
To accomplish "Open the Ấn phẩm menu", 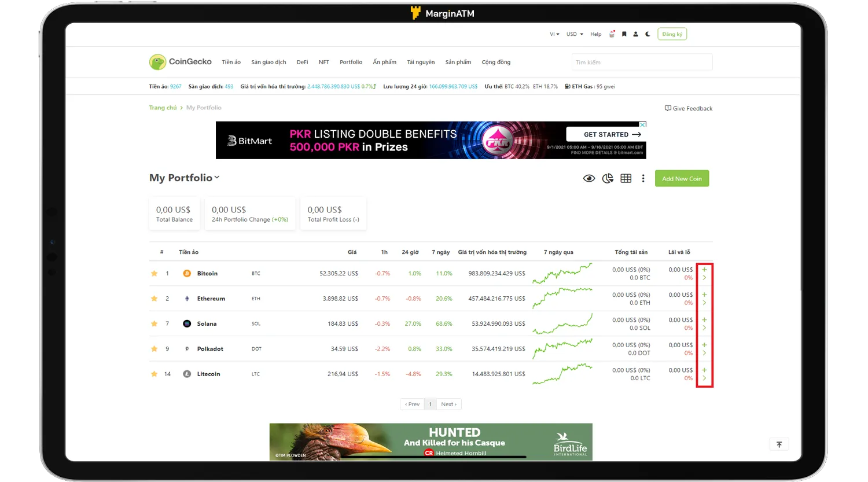I will [385, 62].
